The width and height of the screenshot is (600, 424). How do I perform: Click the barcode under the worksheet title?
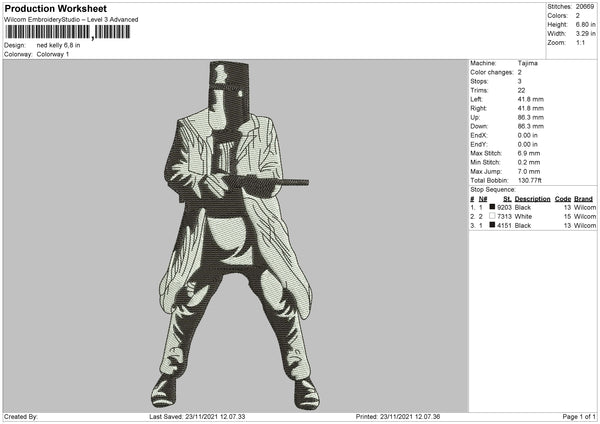[67, 32]
